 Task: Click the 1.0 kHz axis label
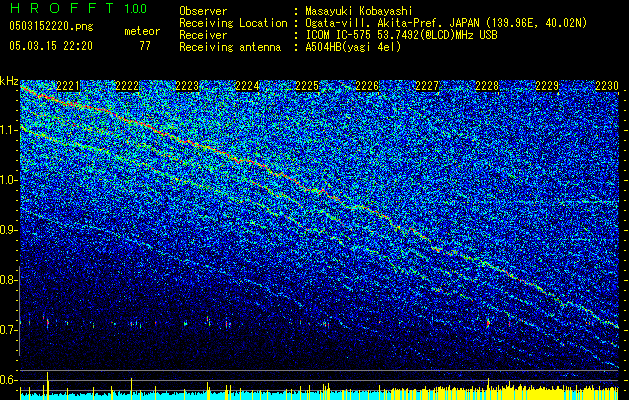[x=8, y=180]
